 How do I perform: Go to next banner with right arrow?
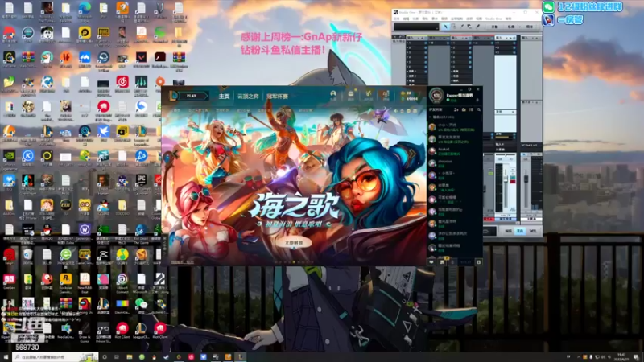413,154
